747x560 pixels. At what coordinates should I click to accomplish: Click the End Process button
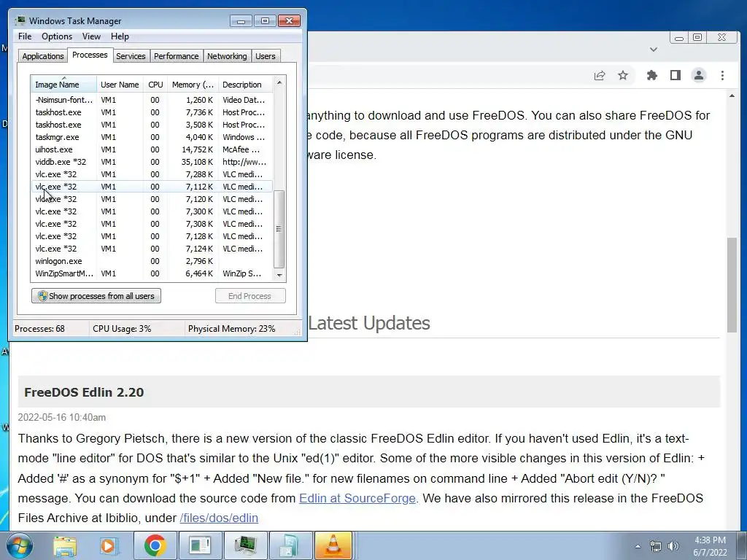pos(250,296)
